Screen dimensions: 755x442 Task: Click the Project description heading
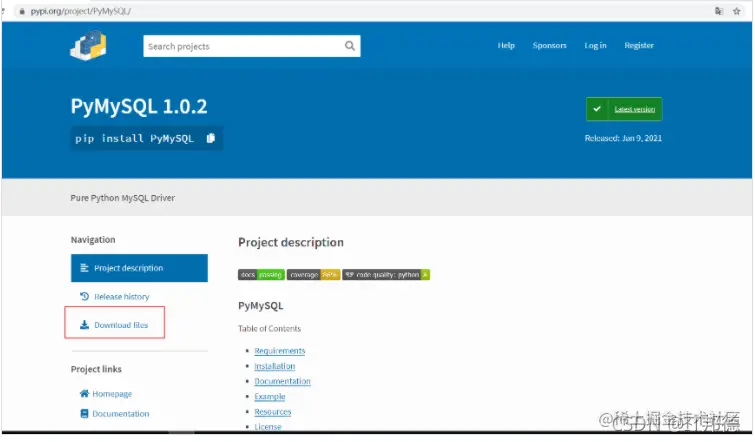point(291,242)
